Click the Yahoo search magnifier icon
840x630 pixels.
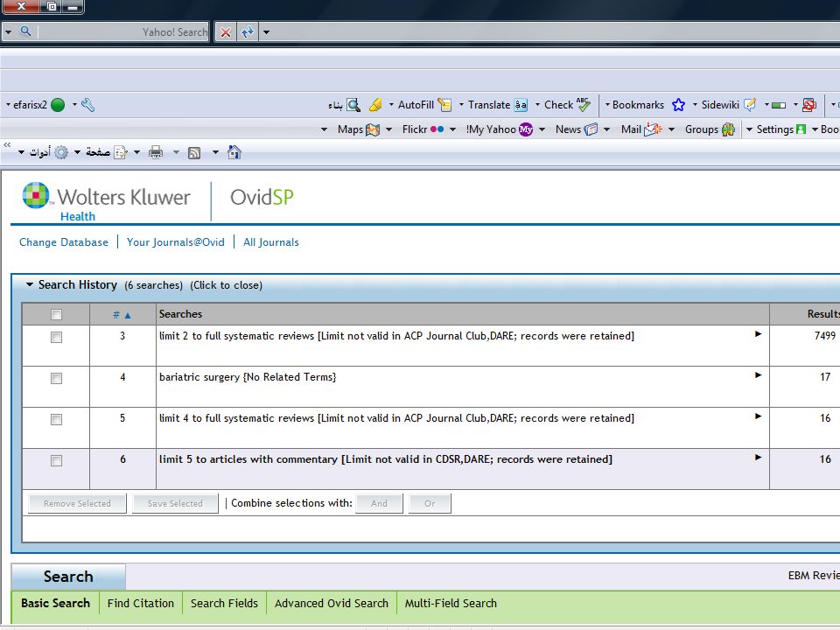(25, 31)
